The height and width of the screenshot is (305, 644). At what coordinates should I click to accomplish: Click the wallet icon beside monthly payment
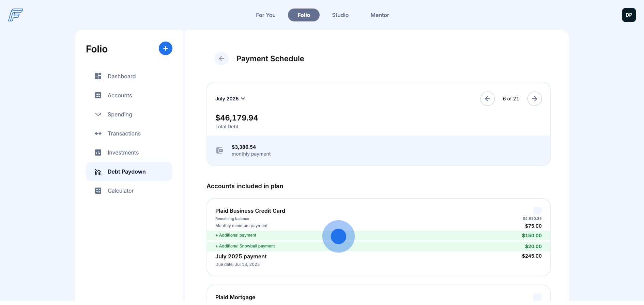pos(220,150)
